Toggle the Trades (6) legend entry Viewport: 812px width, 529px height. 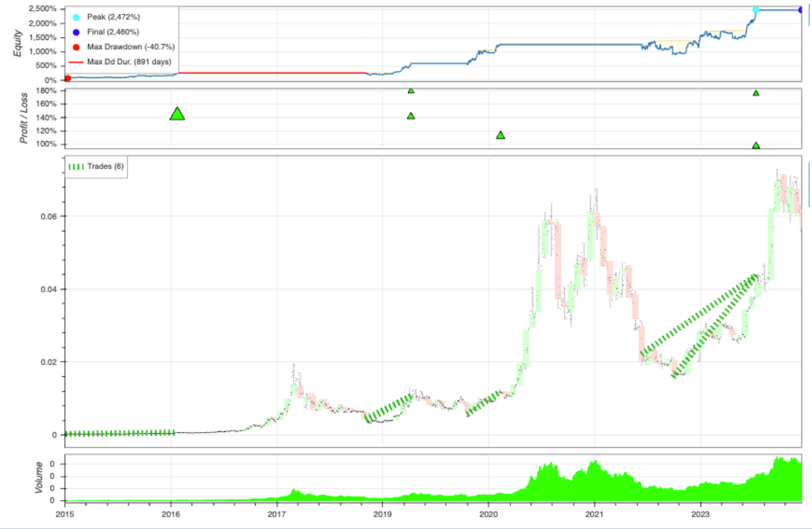(x=96, y=167)
